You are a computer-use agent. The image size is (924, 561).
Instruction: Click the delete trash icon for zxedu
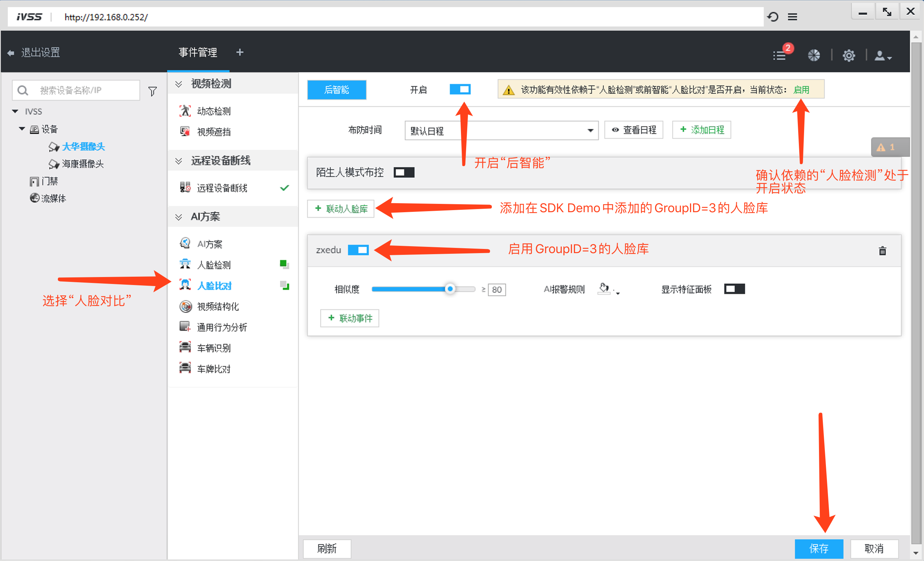pos(882,251)
